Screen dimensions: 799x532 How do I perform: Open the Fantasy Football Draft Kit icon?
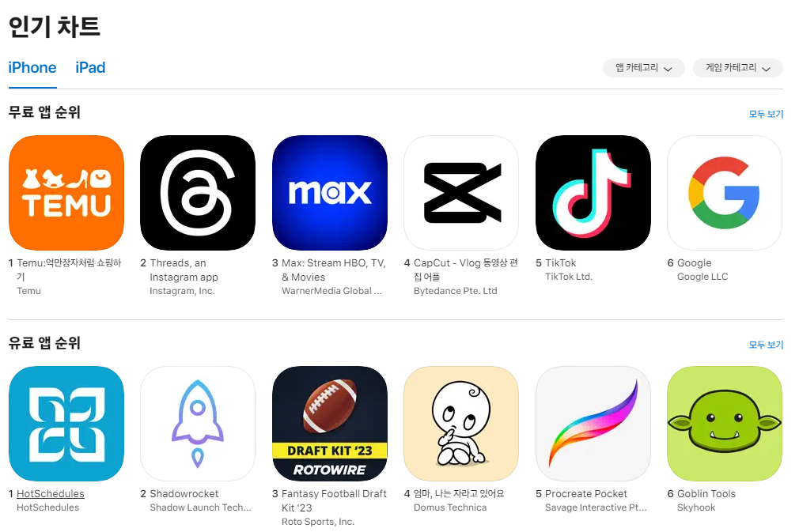pos(330,424)
